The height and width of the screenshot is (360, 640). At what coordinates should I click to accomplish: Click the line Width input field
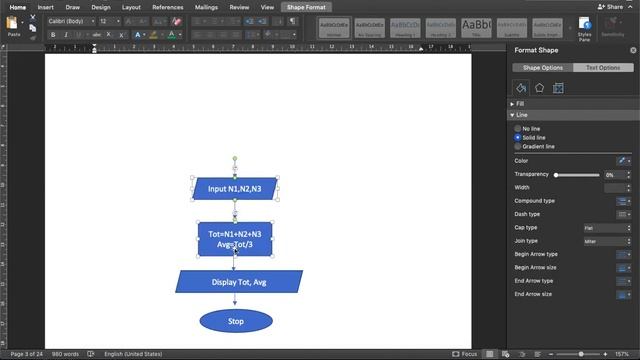click(x=615, y=188)
